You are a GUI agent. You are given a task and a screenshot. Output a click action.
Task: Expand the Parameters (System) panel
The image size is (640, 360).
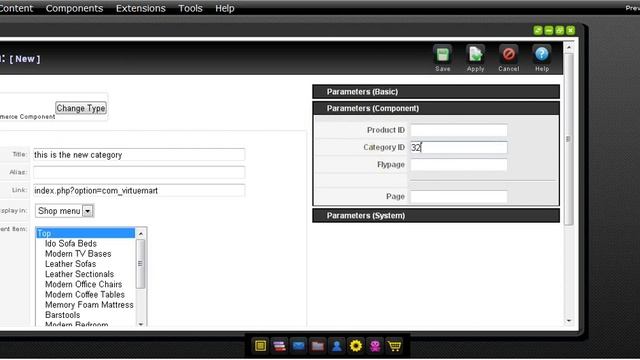tap(436, 216)
